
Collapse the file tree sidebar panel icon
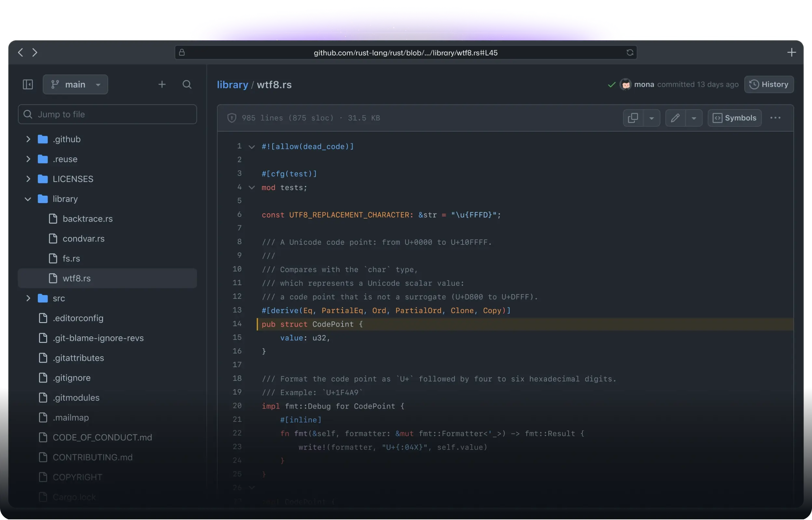pos(27,84)
